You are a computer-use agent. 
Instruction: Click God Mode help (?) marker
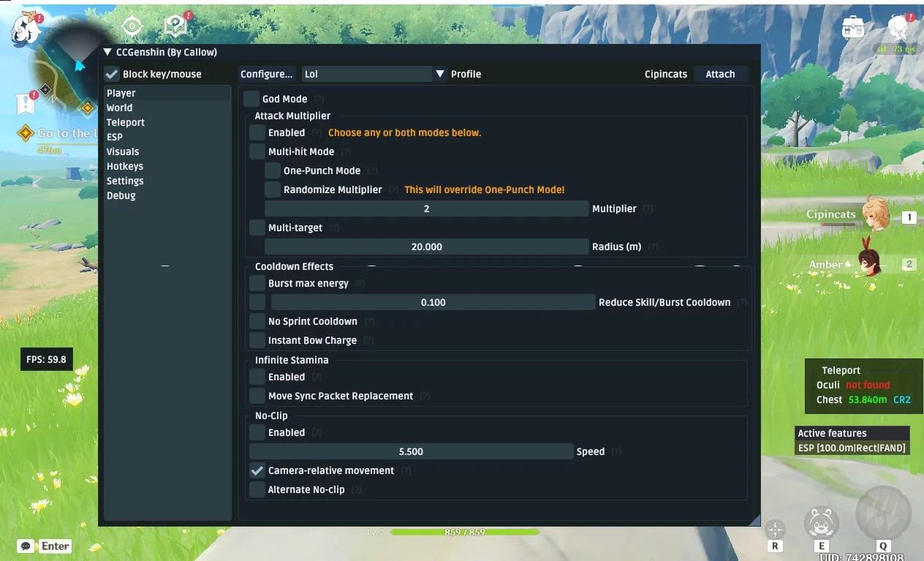319,99
